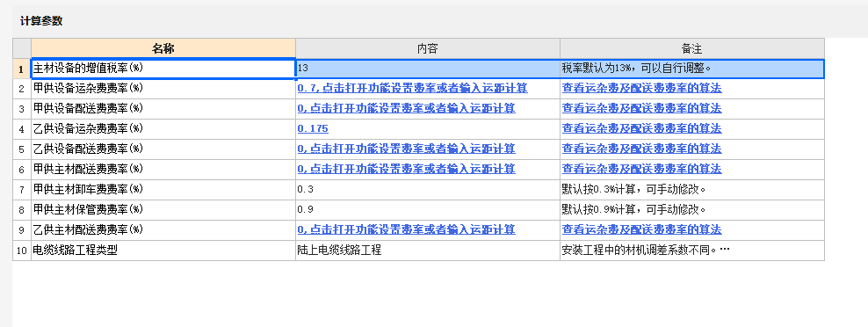Click the 名称 column header

point(163,48)
